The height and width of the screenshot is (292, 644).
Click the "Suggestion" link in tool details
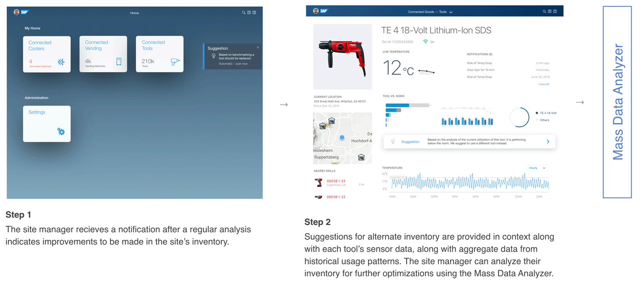[x=410, y=142]
